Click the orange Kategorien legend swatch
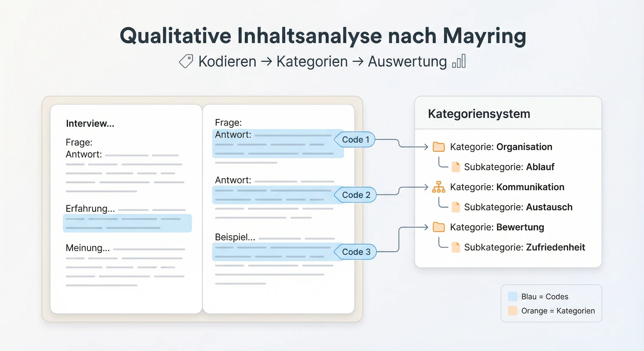Screen dimensions: 644x351 tap(513, 311)
